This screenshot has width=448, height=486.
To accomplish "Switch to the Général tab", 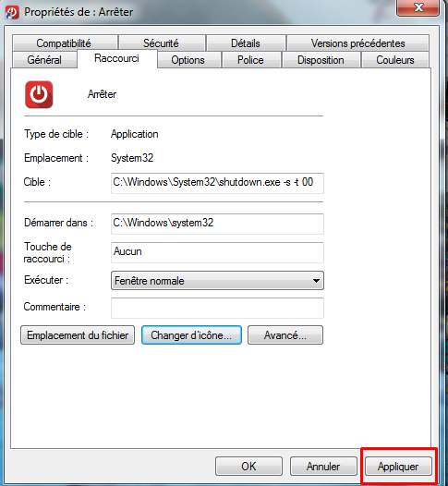I will coord(44,60).
